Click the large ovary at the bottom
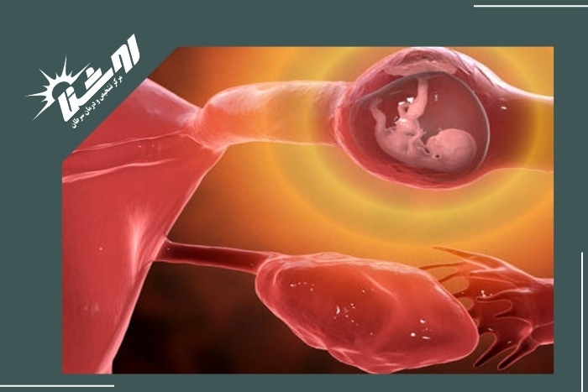This screenshot has width=588, height=392. [x=361, y=302]
